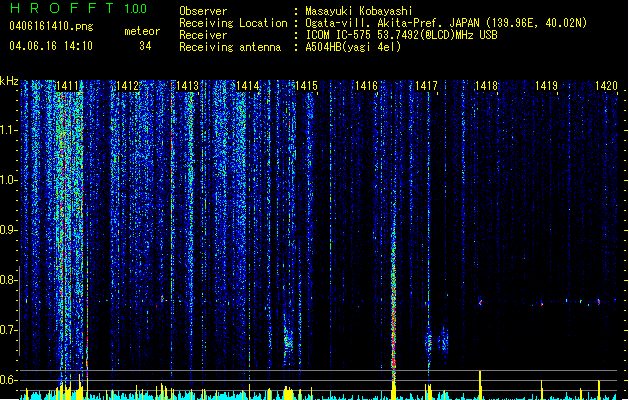Click the double blob echo after 1417
This screenshot has height=400, width=629.
click(x=436, y=341)
